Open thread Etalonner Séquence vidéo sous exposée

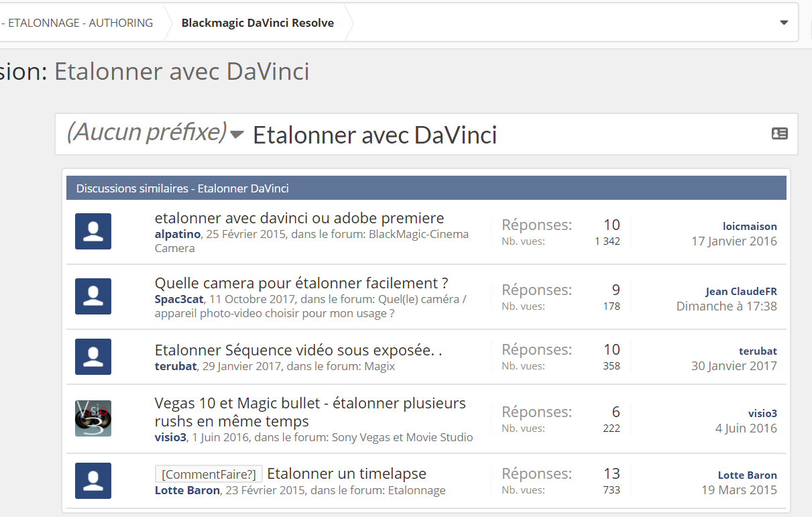298,350
